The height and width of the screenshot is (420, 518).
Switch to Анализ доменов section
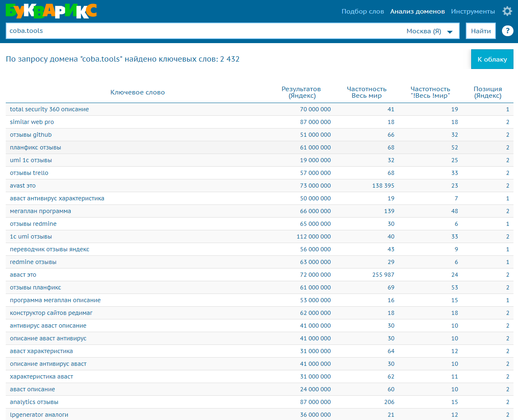(417, 11)
